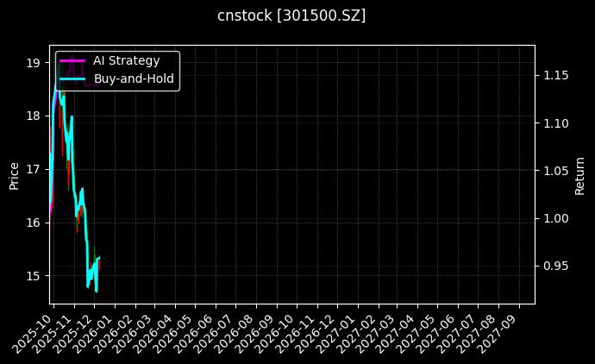Click the 17 tick on Price axis
This screenshot has width=595, height=364.
click(34, 169)
